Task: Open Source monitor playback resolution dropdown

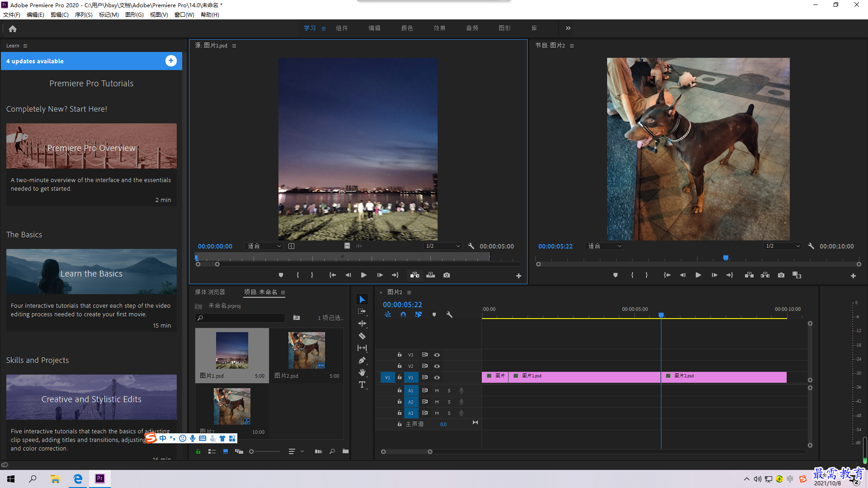Action: [x=443, y=246]
